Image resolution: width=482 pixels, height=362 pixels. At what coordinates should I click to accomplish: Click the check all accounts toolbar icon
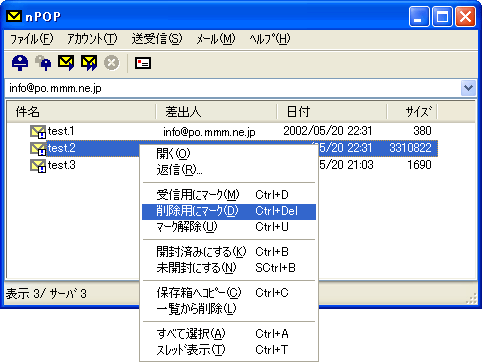tap(43, 63)
